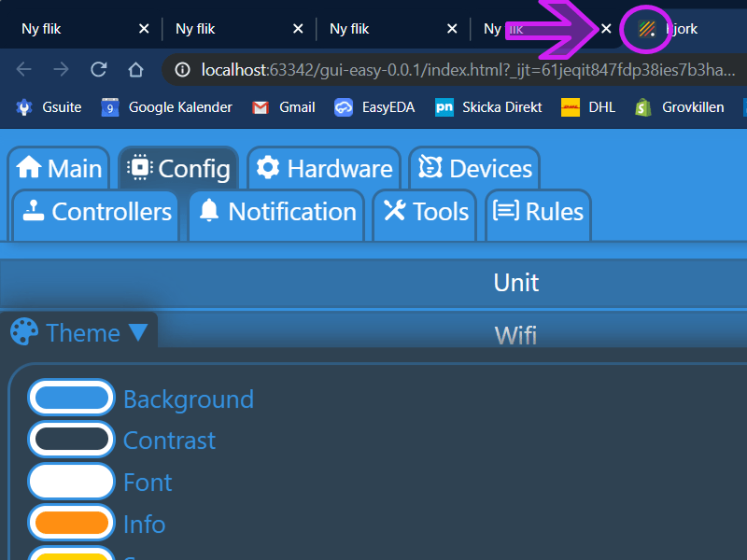Viewport: 747px width, 560px height.
Task: Close the third Ny flik tab
Action: point(452,29)
